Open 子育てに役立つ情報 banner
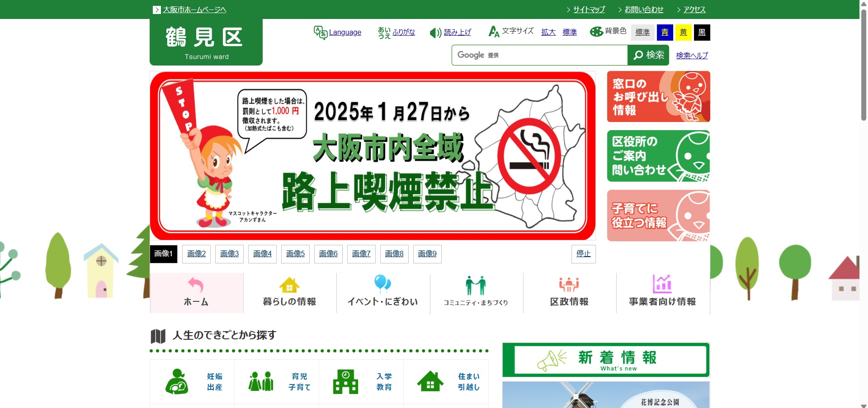868x408 pixels. click(659, 216)
